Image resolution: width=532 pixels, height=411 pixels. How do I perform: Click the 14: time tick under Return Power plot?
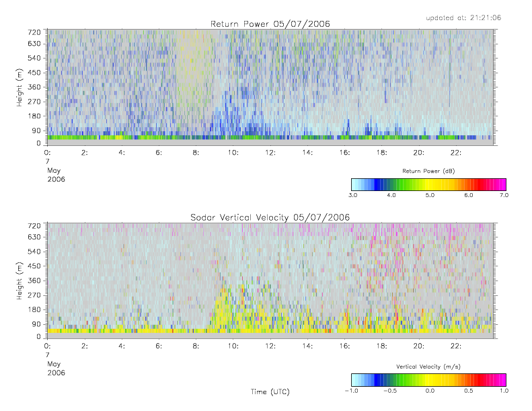click(307, 153)
